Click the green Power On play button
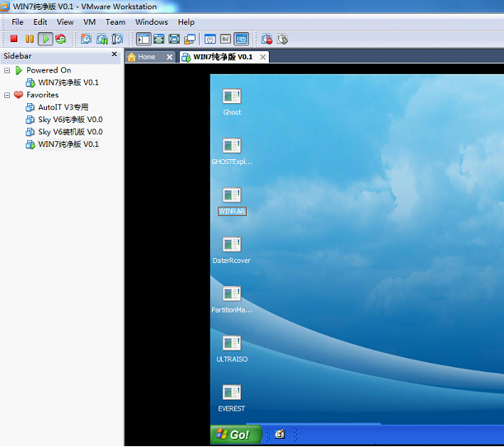The height and width of the screenshot is (447, 504). [45, 39]
